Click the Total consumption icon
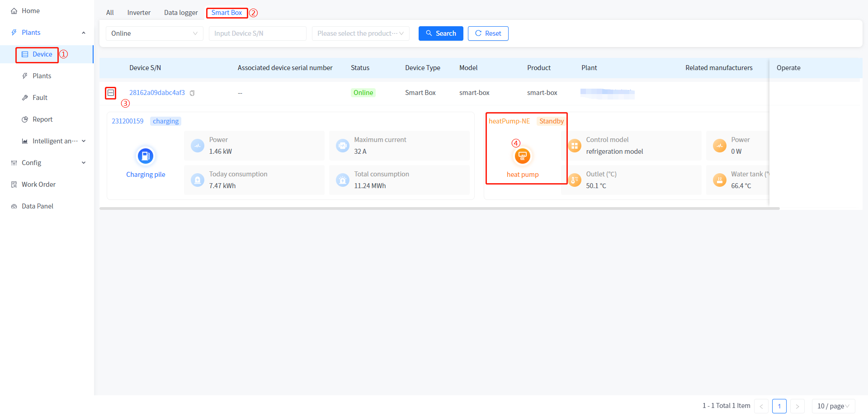The width and height of the screenshot is (868, 417). 343,180
